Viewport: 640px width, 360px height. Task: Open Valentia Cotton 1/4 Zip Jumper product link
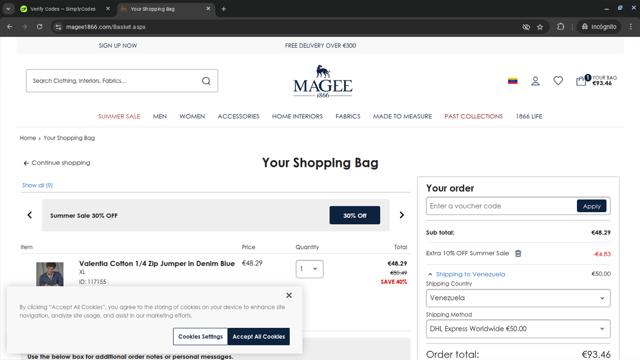157,264
